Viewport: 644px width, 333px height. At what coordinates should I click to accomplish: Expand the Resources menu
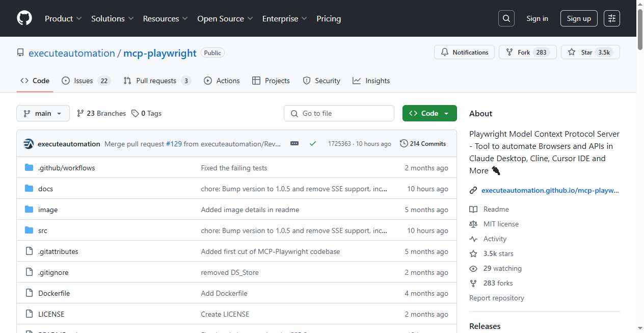pyautogui.click(x=166, y=18)
